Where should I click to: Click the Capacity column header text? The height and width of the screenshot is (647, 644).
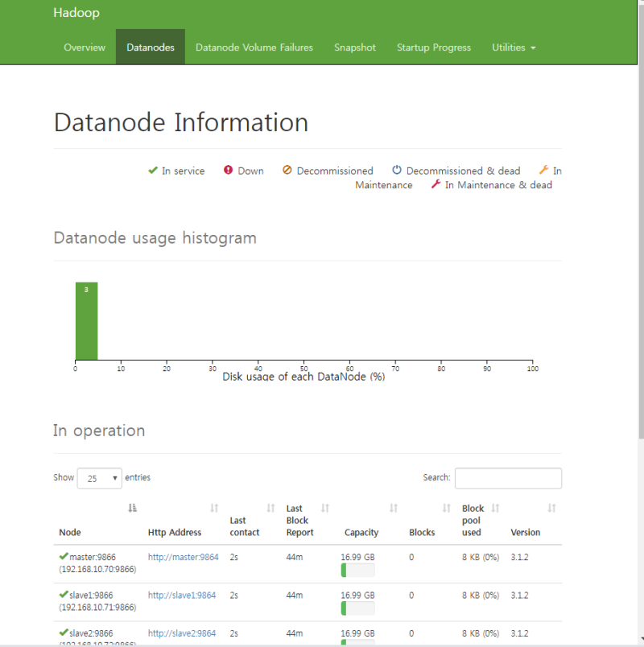click(361, 532)
